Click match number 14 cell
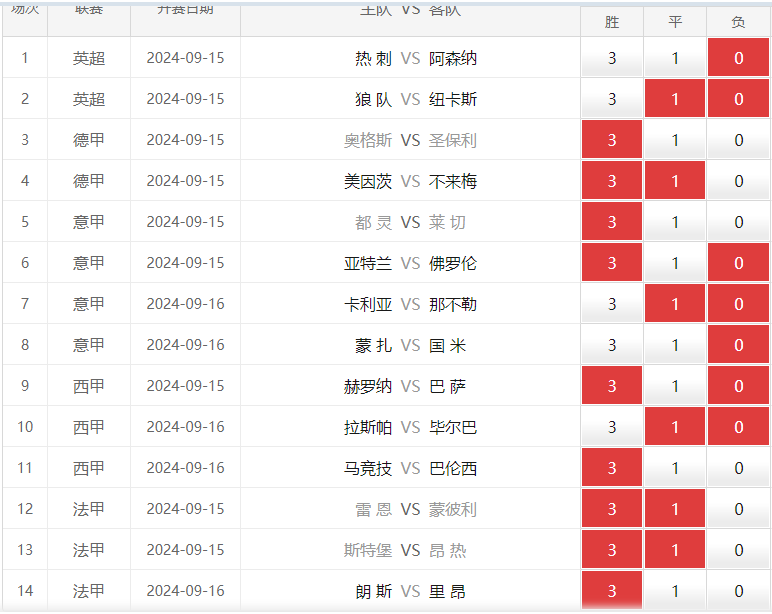 [x=25, y=590]
